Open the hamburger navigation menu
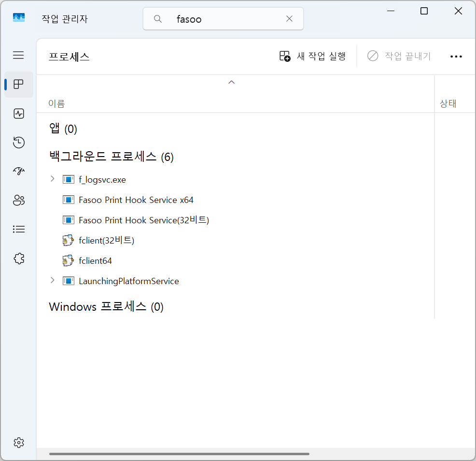This screenshot has width=476, height=461. [x=18, y=55]
